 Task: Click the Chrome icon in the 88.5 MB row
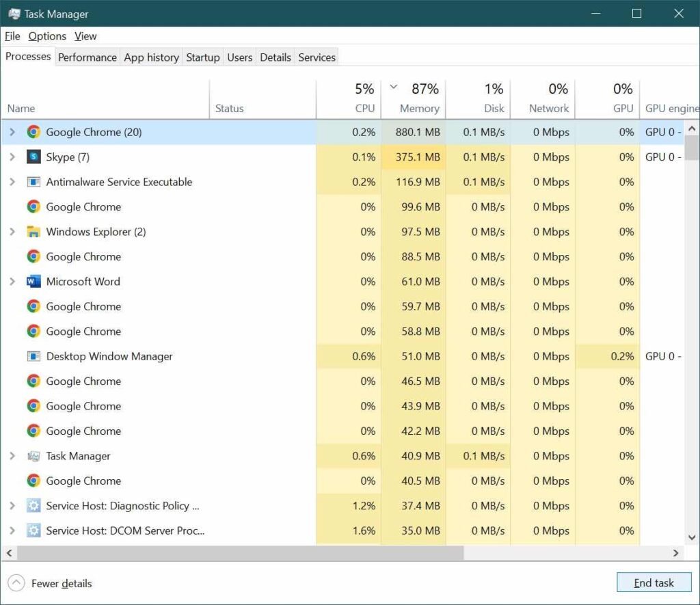coord(33,256)
